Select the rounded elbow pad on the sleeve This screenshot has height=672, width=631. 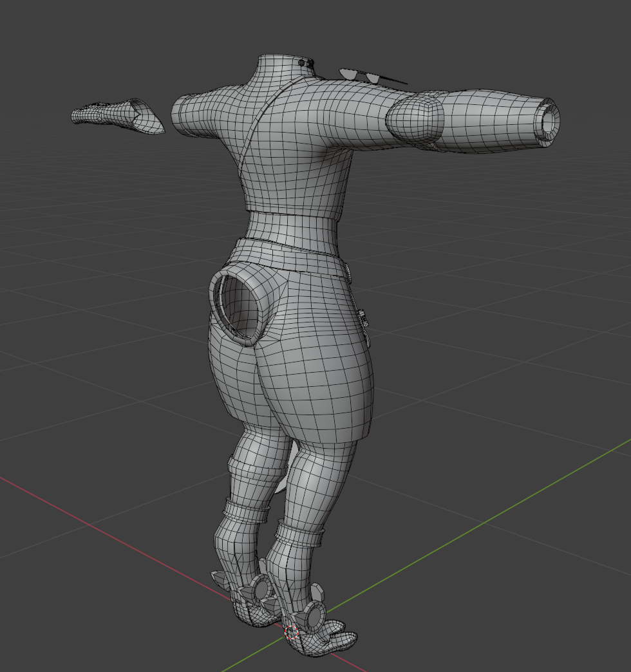415,120
